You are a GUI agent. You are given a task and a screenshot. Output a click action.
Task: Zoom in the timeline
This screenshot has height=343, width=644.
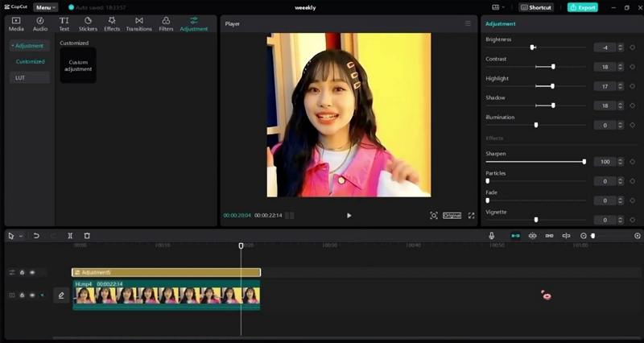(638, 236)
